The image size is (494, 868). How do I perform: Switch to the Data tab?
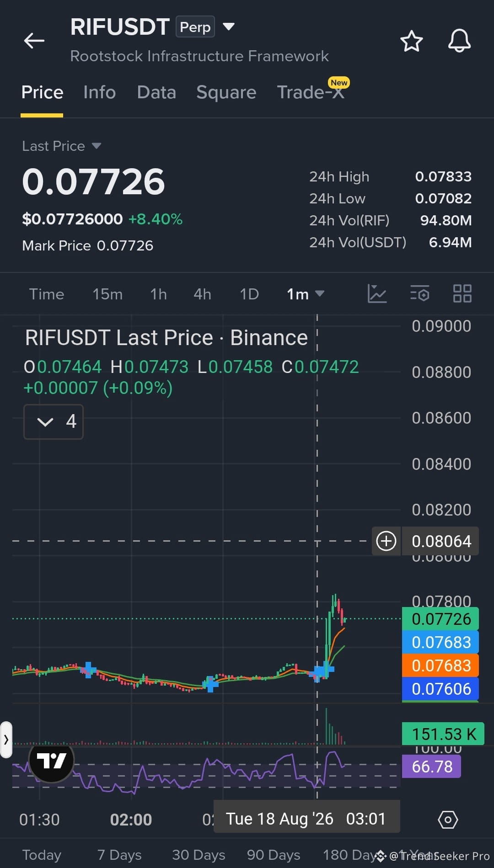[x=156, y=92]
